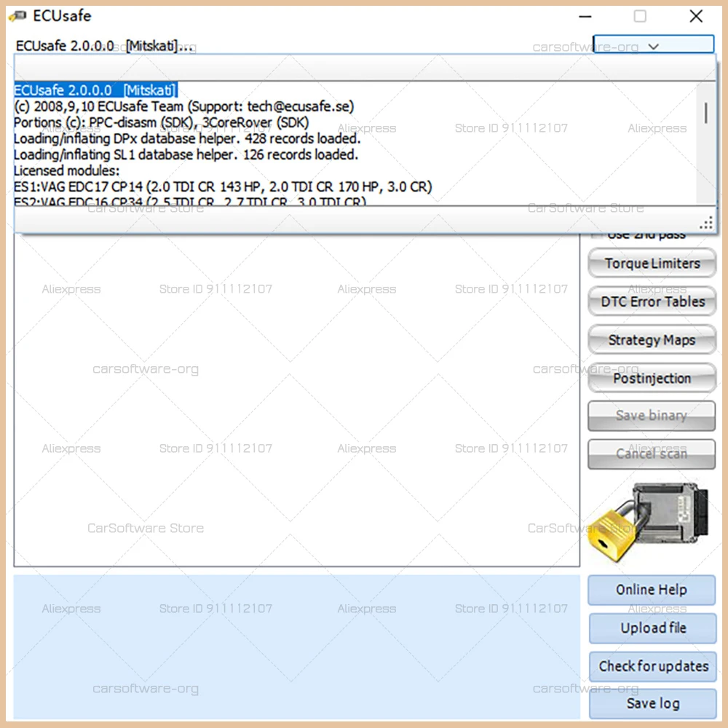Select the Licensed modules line in list
Image resolution: width=728 pixels, height=728 pixels.
(x=66, y=170)
